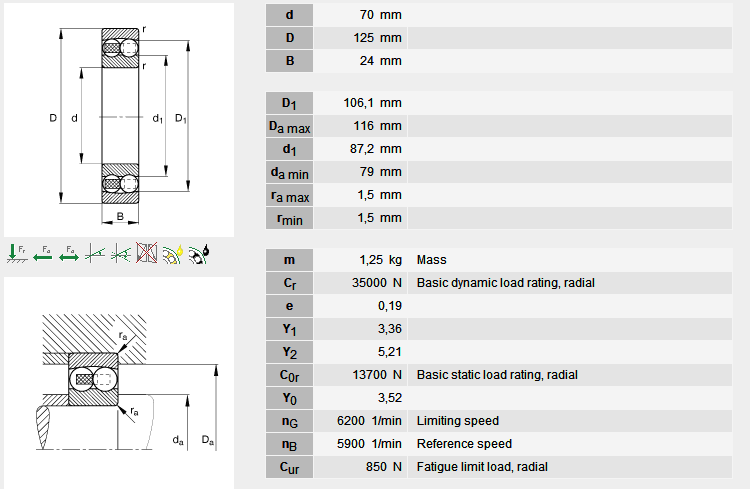The width and height of the screenshot is (750, 489).
Task: Click the bidirectional axial load Fa icon
Action: (68, 253)
